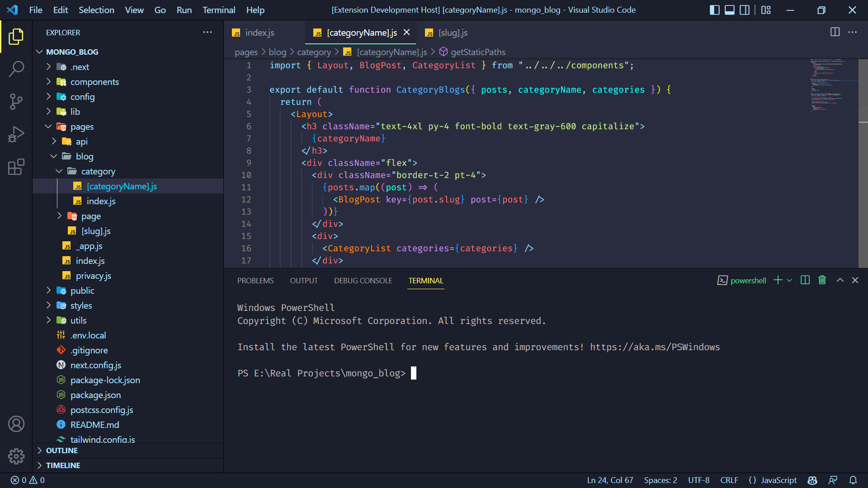Create a new terminal with plus icon
Screen dimensions: 868x488
click(x=778, y=280)
